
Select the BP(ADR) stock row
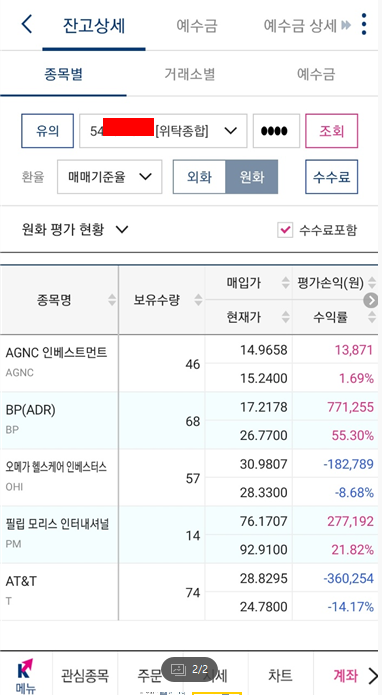coord(189,421)
